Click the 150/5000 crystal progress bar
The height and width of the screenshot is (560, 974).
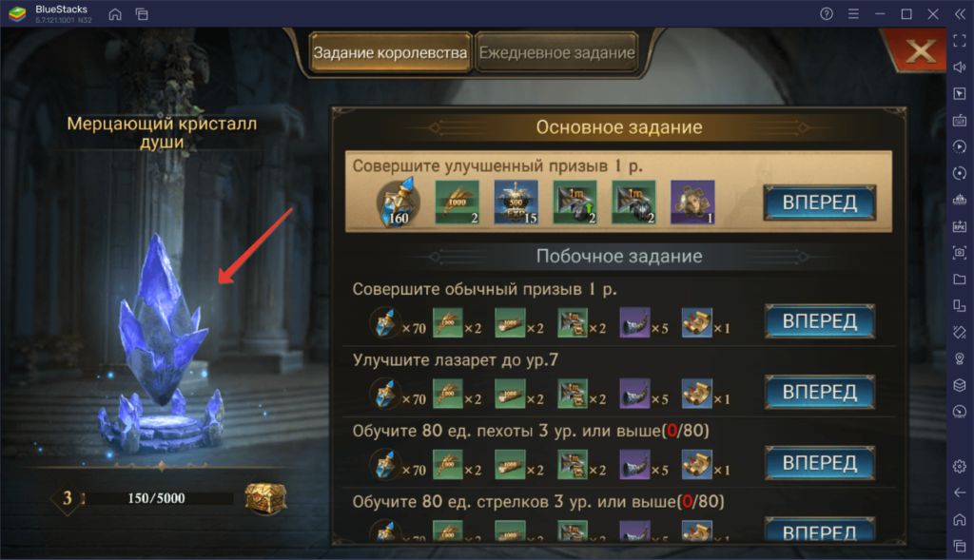click(x=157, y=498)
